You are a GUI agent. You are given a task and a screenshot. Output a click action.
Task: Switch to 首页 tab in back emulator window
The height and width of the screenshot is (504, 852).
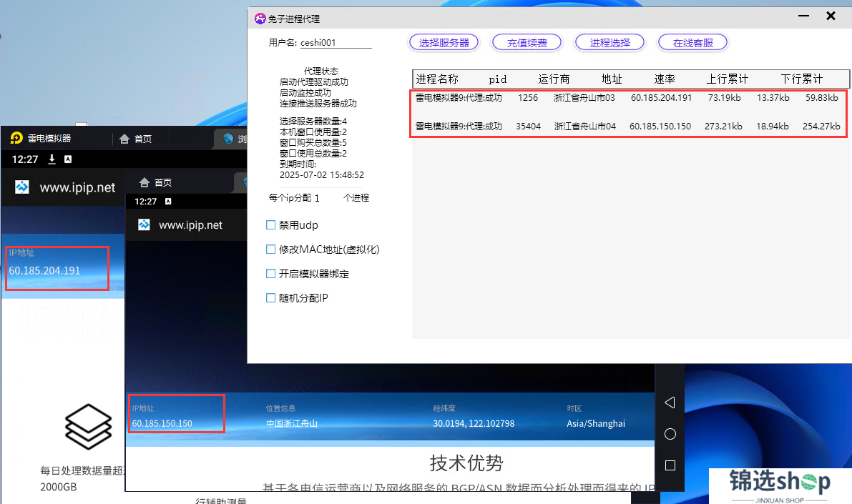136,139
